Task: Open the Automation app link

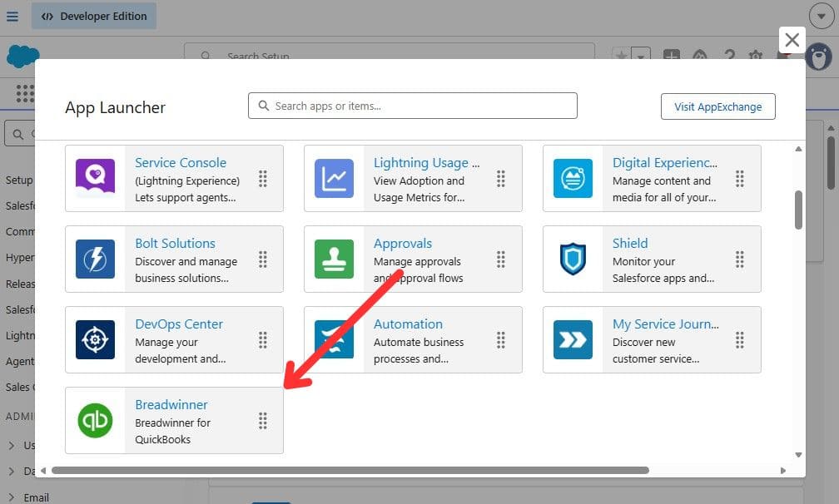Action: [x=408, y=324]
